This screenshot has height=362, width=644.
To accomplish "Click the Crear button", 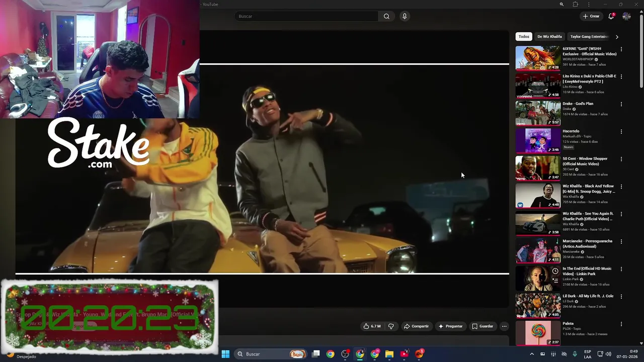I will (591, 16).
